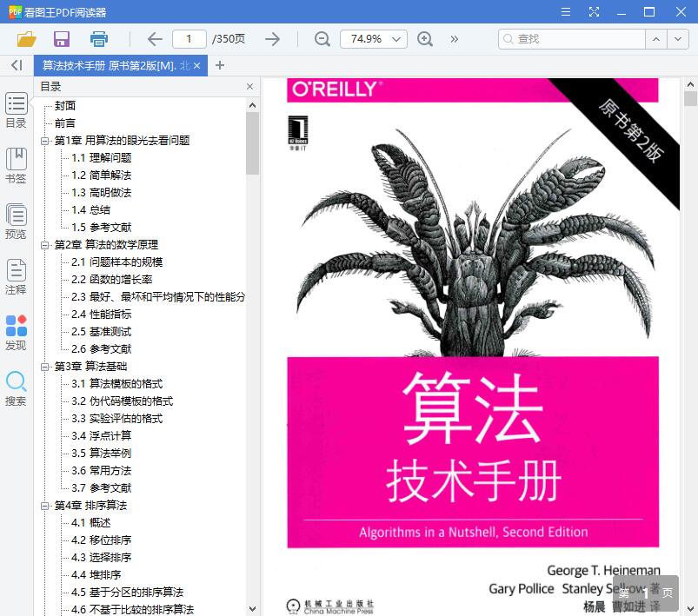Open outline entry 1.3 高明做法
Image resolution: width=698 pixels, height=616 pixels.
click(102, 192)
